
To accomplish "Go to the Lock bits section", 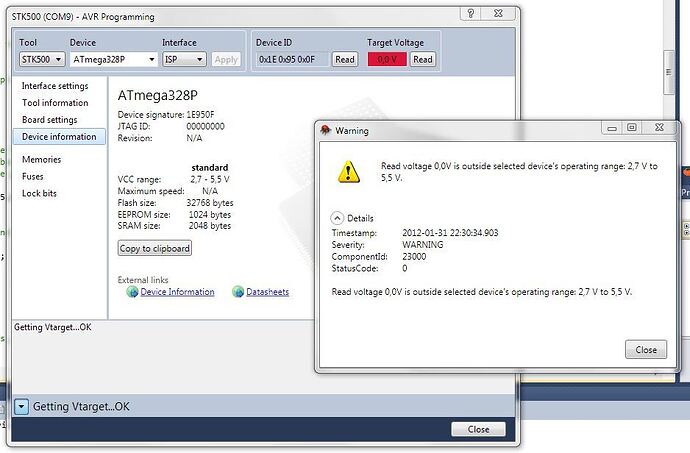I will [39, 193].
